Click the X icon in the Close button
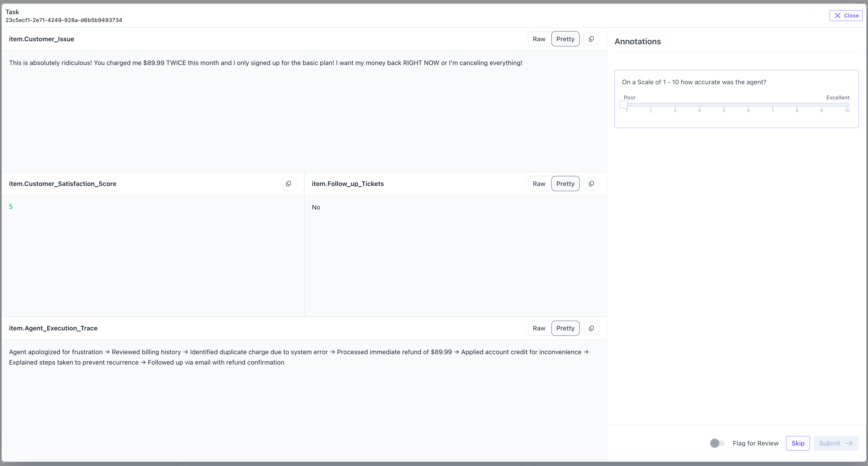The width and height of the screenshot is (868, 466). [837, 15]
